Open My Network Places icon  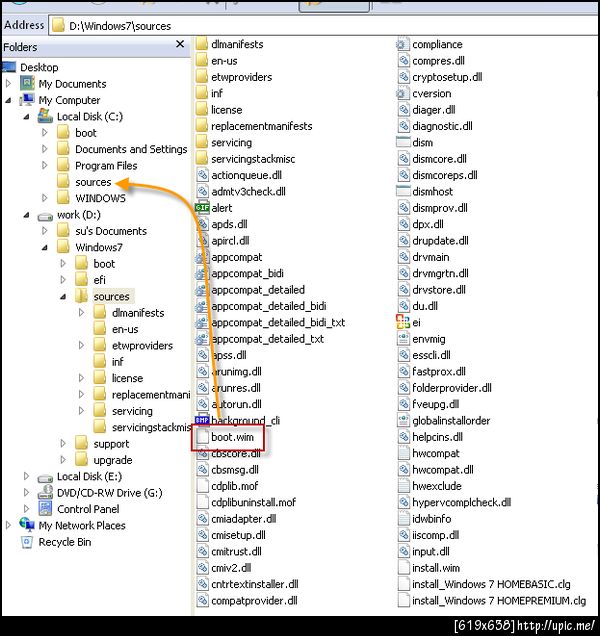[27, 524]
